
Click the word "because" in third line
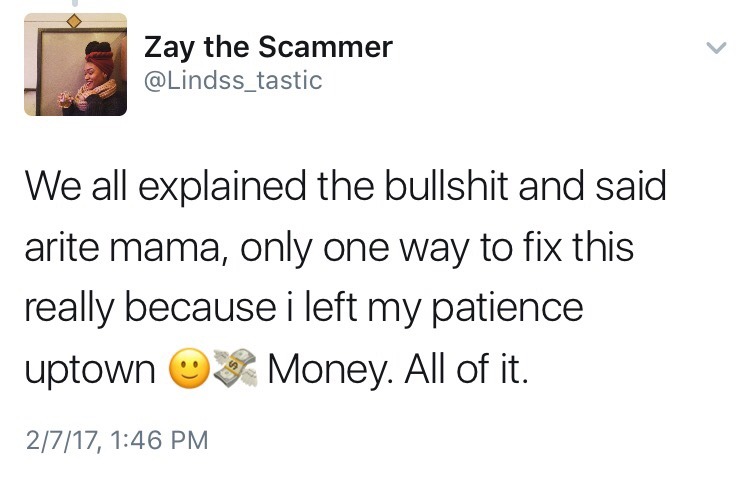201,307
